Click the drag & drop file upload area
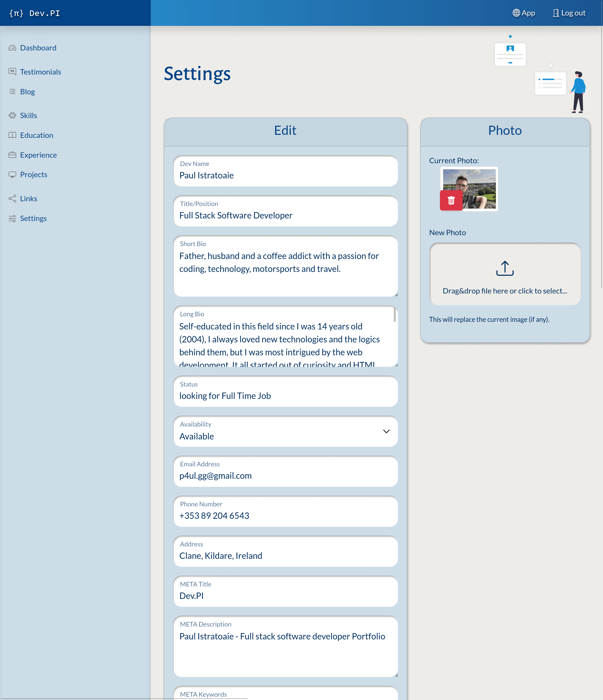The width and height of the screenshot is (603, 700). 505,274
